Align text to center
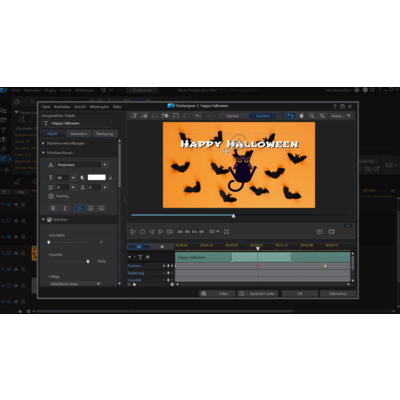 click(90, 208)
